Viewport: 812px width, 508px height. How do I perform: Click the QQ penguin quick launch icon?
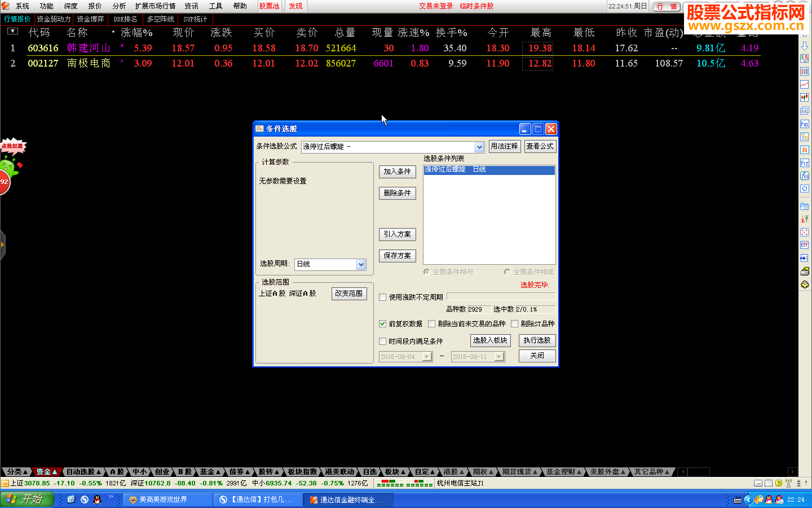[97, 500]
